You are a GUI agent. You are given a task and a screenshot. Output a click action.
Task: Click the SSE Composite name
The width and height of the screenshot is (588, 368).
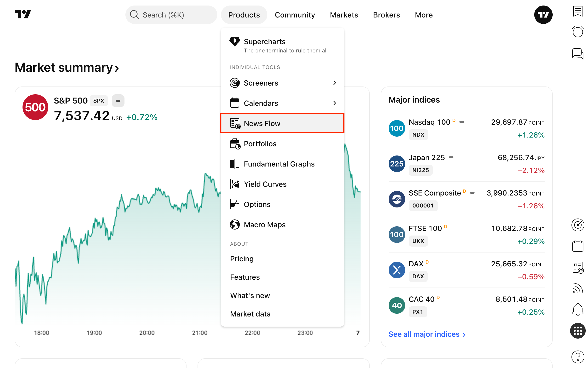pyautogui.click(x=435, y=193)
